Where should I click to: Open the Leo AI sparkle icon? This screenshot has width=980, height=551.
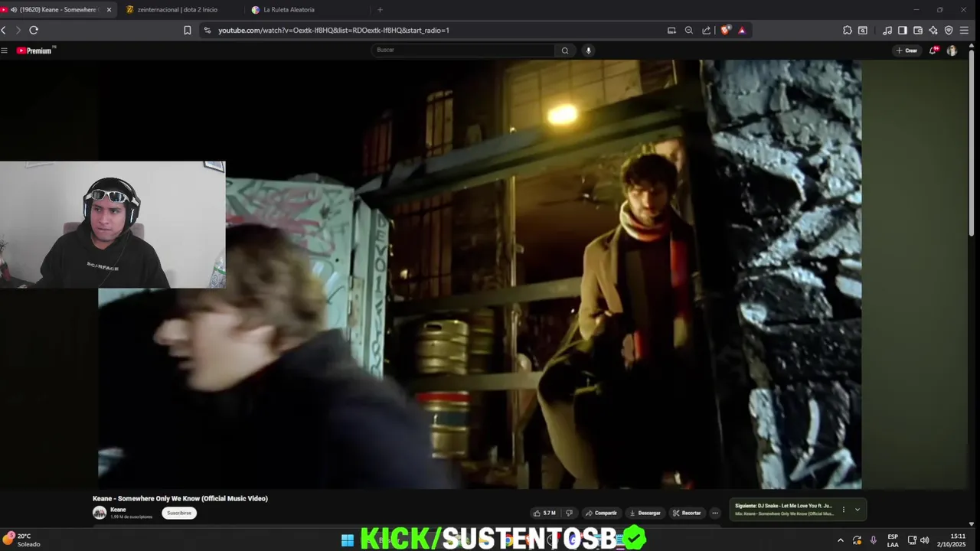[x=933, y=31]
